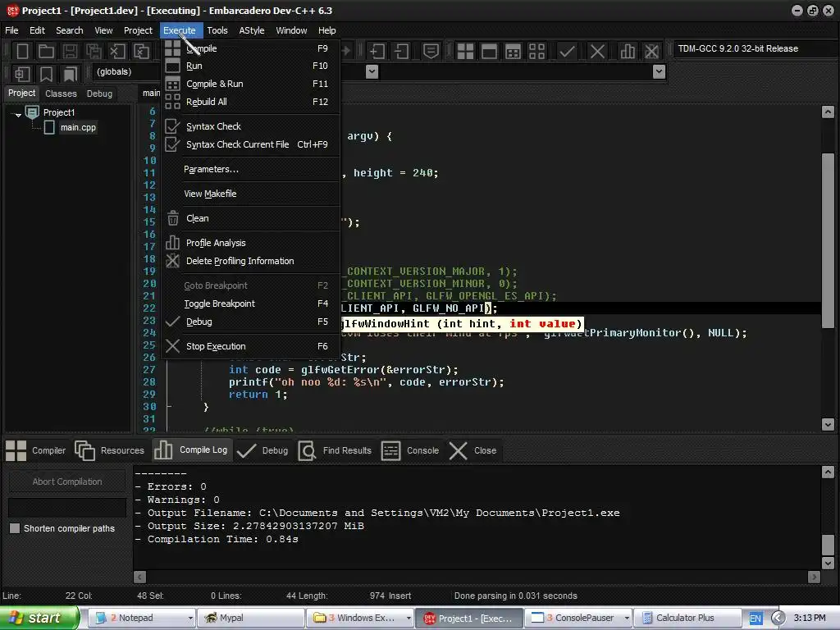Screen dimensions: 840x630
Task: Click the Close button on bottom panel
Action: click(472, 450)
